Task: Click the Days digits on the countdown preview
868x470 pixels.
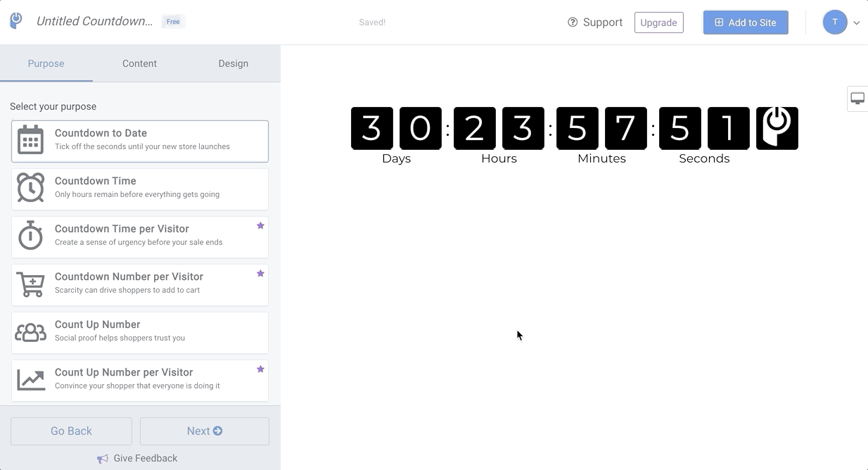Action: click(396, 128)
